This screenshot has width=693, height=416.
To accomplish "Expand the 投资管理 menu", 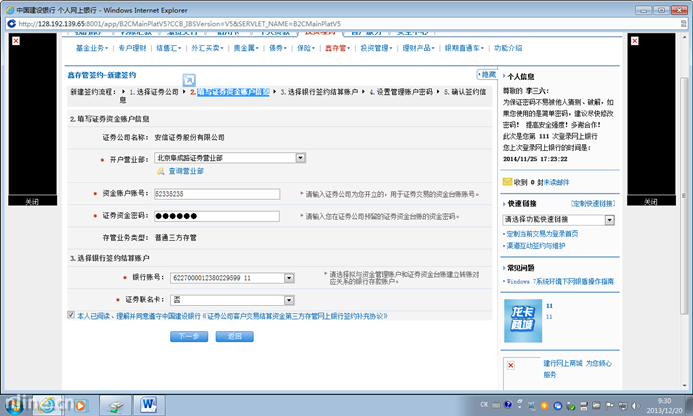I will point(376,48).
